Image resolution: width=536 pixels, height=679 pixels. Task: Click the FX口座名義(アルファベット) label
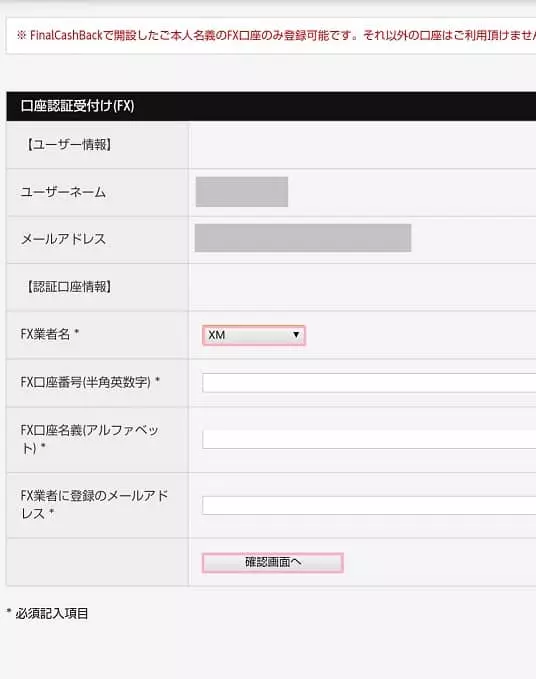click(x=90, y=439)
